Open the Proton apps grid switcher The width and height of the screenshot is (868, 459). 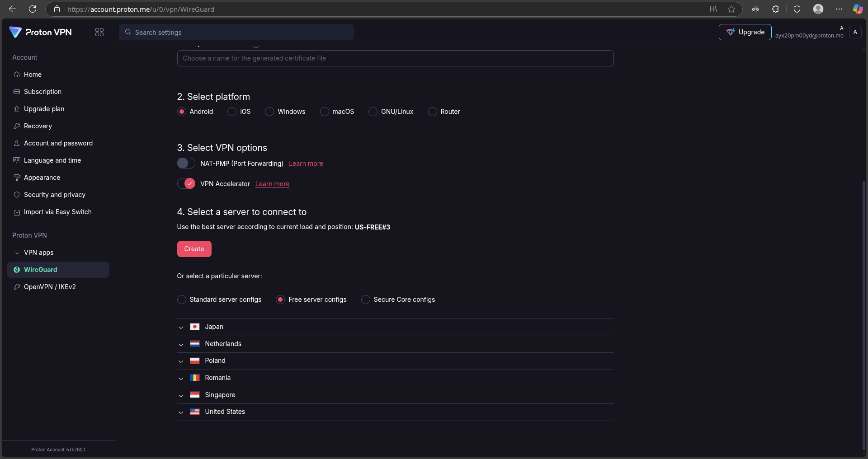click(99, 32)
